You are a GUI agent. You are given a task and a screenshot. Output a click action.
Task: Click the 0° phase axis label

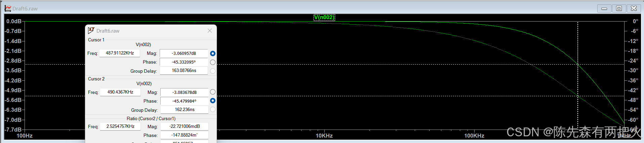pos(635,22)
